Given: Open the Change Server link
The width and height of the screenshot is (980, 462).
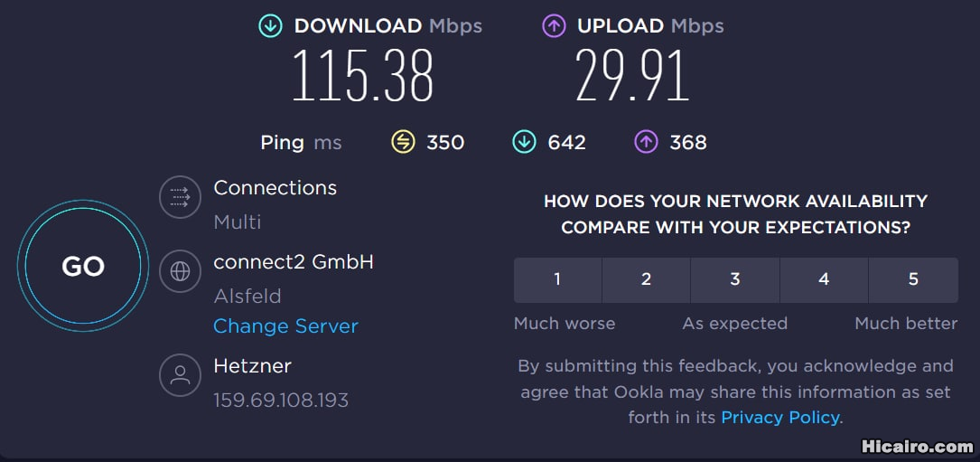Looking at the screenshot, I should [285, 326].
